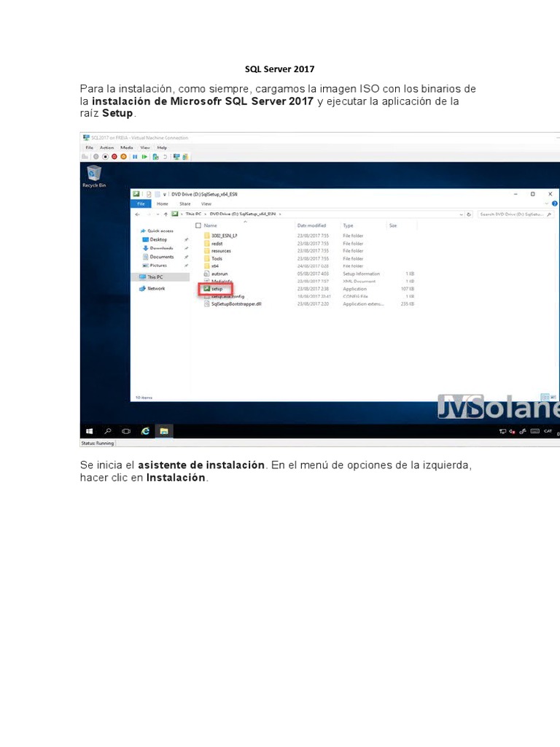Click the Explorer Back navigation arrow
The image size is (560, 747).
138,214
